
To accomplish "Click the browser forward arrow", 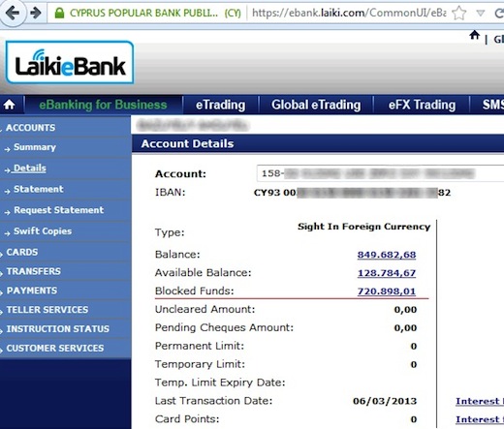I will click(35, 13).
